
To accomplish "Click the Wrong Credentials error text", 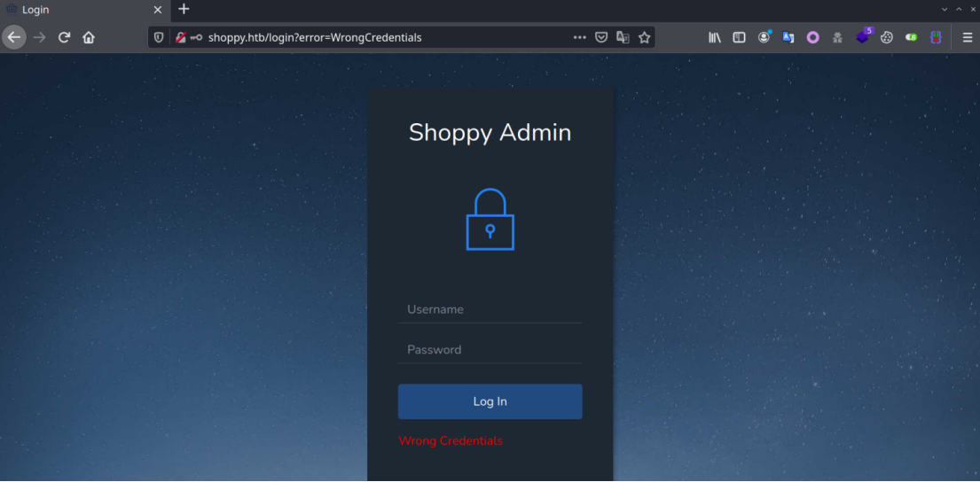I will pos(451,440).
